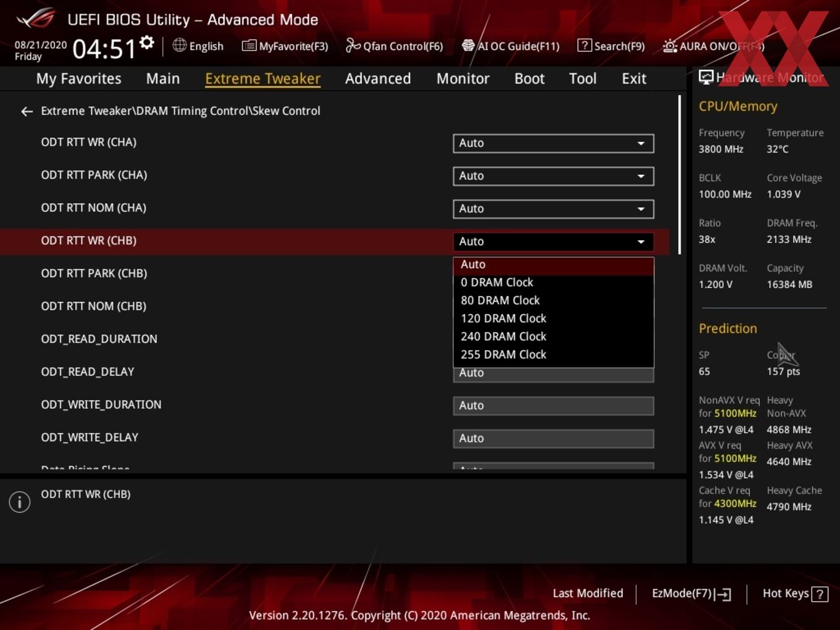Click the 157 pts cooler value

click(783, 371)
